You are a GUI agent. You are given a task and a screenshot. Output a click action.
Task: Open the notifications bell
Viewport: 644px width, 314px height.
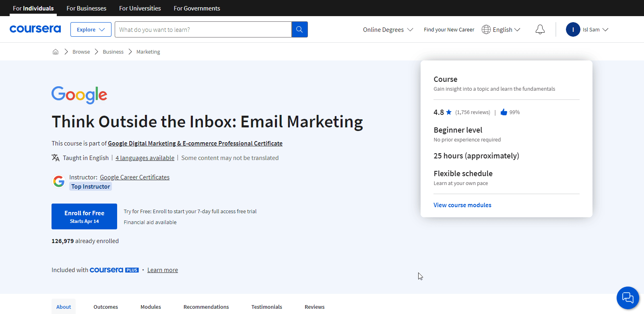point(540,29)
